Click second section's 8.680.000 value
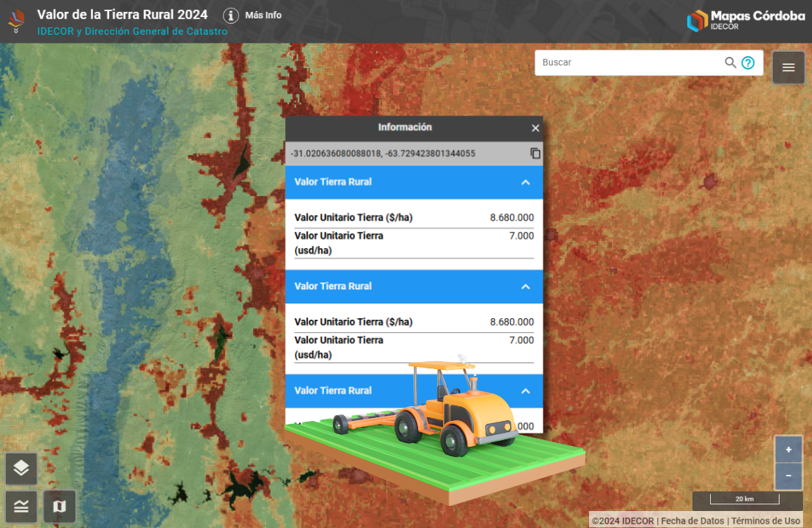The height and width of the screenshot is (528, 812). [x=512, y=322]
